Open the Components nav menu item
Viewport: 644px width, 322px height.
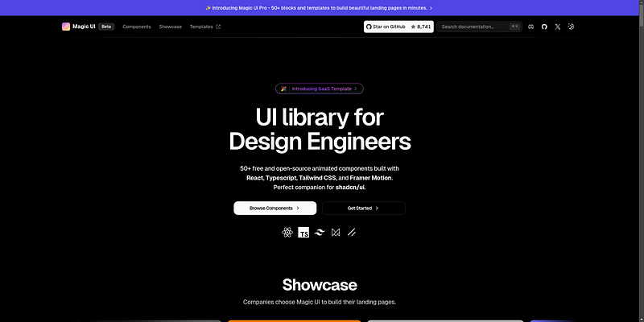point(137,27)
